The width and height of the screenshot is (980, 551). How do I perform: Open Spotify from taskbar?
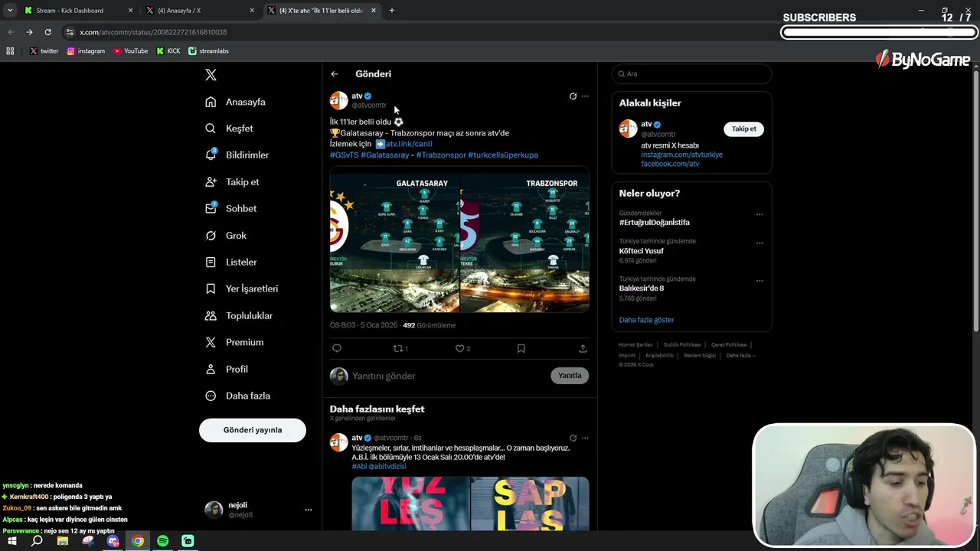[162, 541]
